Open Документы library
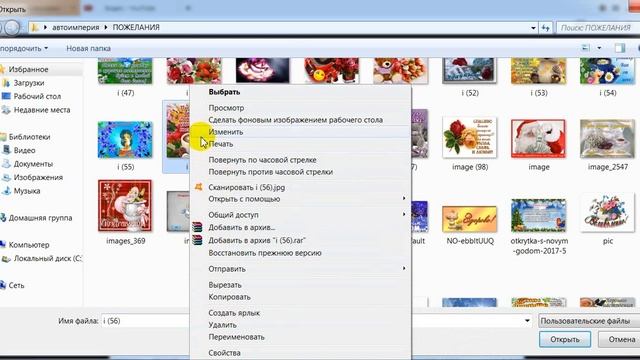The width and height of the screenshot is (640, 360). 33,164
